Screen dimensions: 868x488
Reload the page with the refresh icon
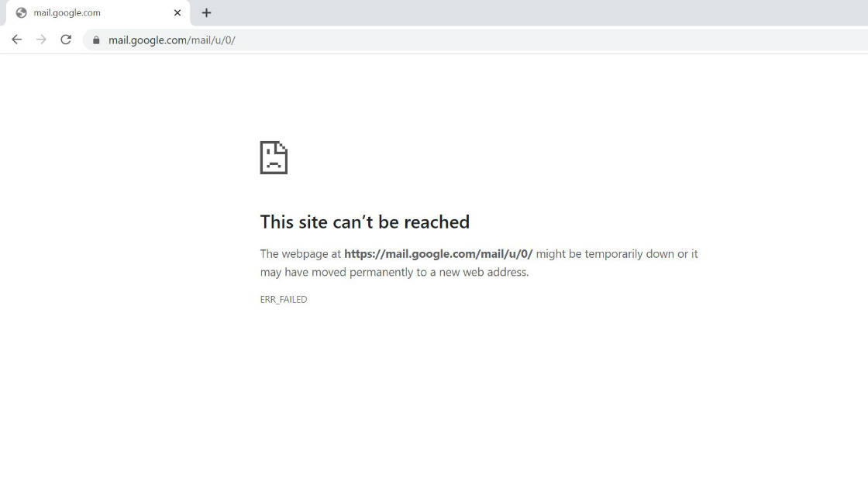pyautogui.click(x=66, y=40)
